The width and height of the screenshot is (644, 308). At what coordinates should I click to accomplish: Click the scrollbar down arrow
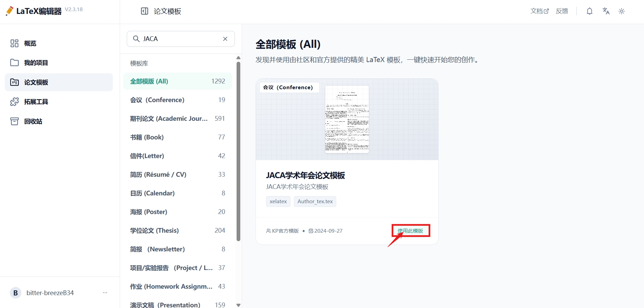coord(238,305)
